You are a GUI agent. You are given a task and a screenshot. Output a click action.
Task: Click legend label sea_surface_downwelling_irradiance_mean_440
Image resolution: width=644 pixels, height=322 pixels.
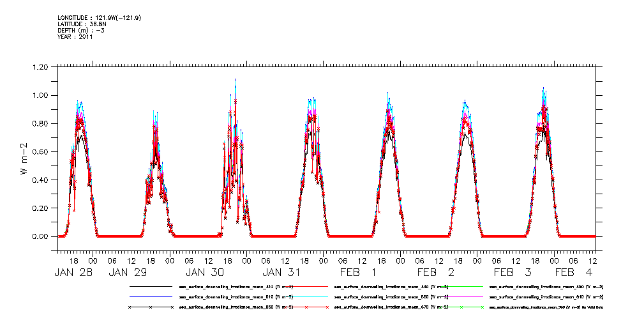point(391,286)
